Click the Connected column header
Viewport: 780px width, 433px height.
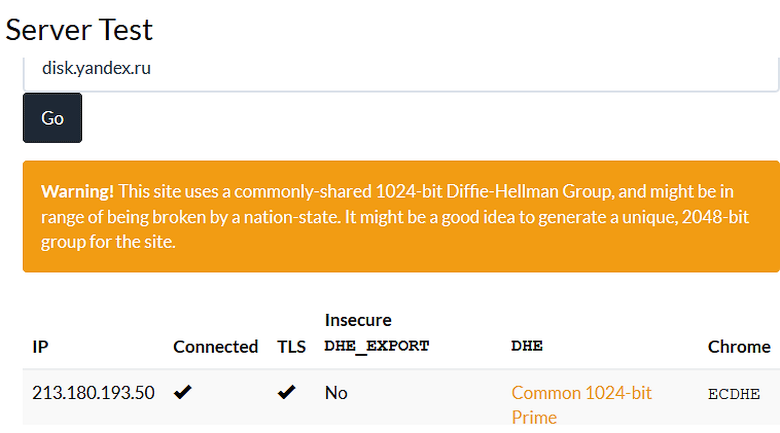coord(215,346)
